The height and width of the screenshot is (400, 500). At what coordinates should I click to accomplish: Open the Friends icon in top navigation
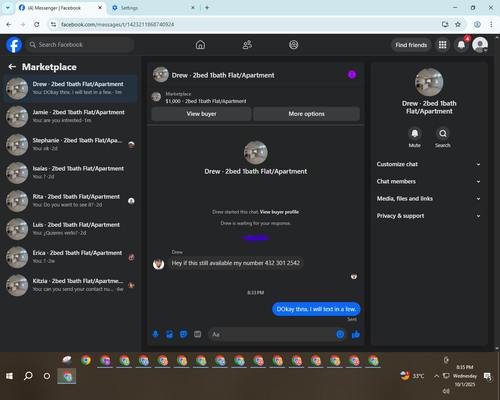coord(247,45)
